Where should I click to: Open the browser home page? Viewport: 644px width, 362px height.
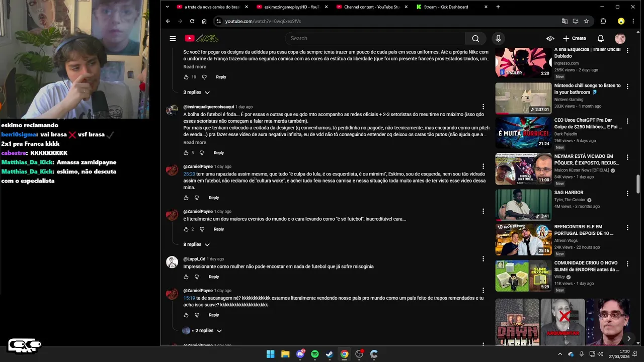[x=204, y=21]
